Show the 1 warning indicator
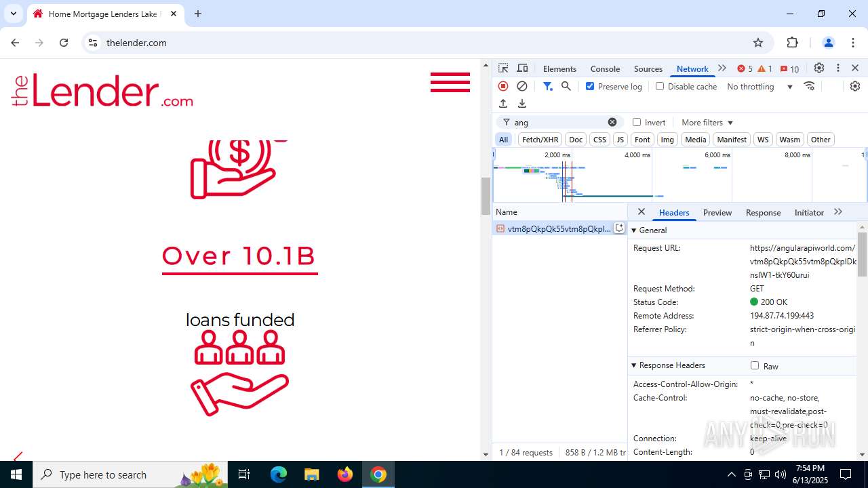This screenshot has height=488, width=868. coord(765,68)
